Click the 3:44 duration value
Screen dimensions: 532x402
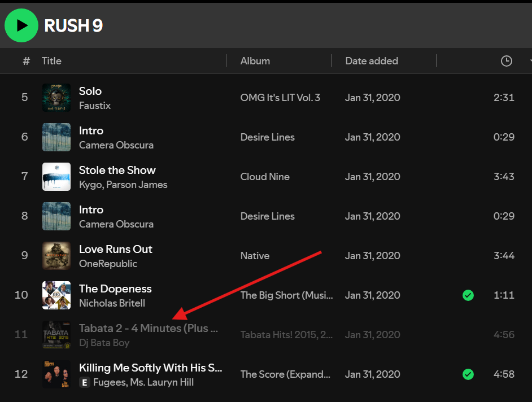click(x=504, y=256)
